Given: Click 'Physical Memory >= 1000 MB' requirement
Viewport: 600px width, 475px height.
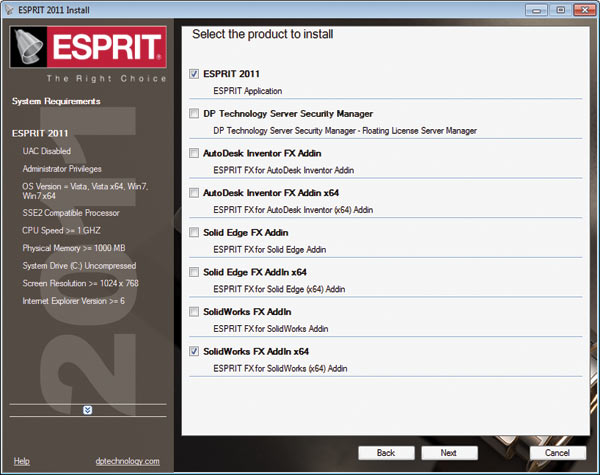Looking at the screenshot, I should click(x=74, y=248).
